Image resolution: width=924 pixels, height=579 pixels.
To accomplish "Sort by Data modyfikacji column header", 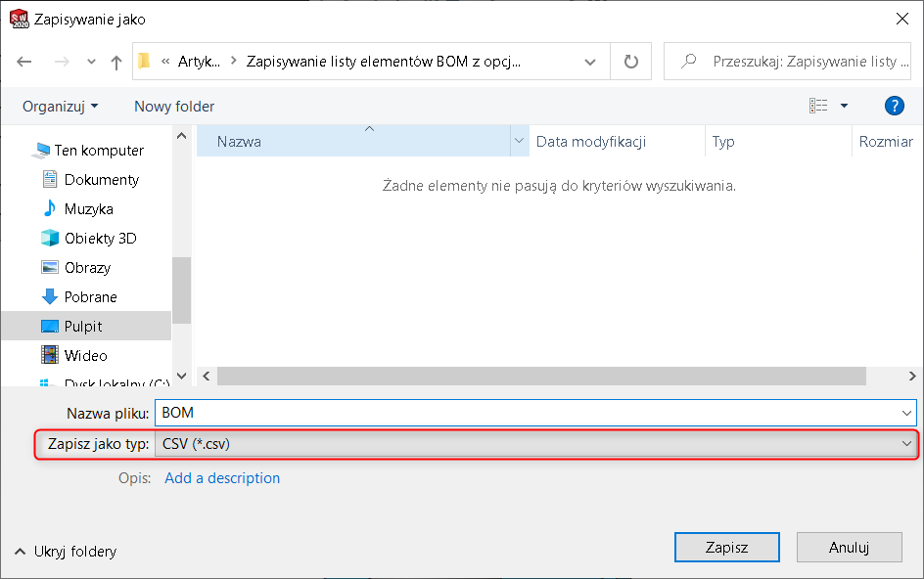I will click(591, 142).
